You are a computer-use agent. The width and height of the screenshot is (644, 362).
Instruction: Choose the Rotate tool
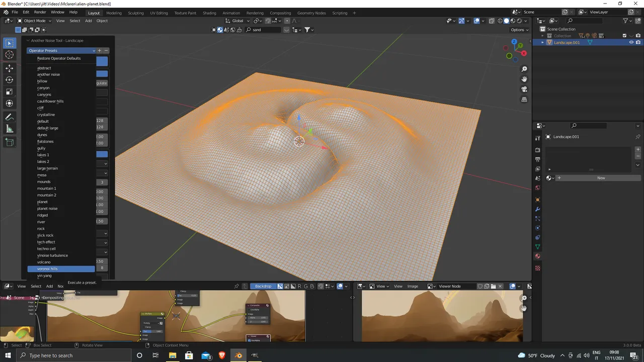(x=10, y=80)
